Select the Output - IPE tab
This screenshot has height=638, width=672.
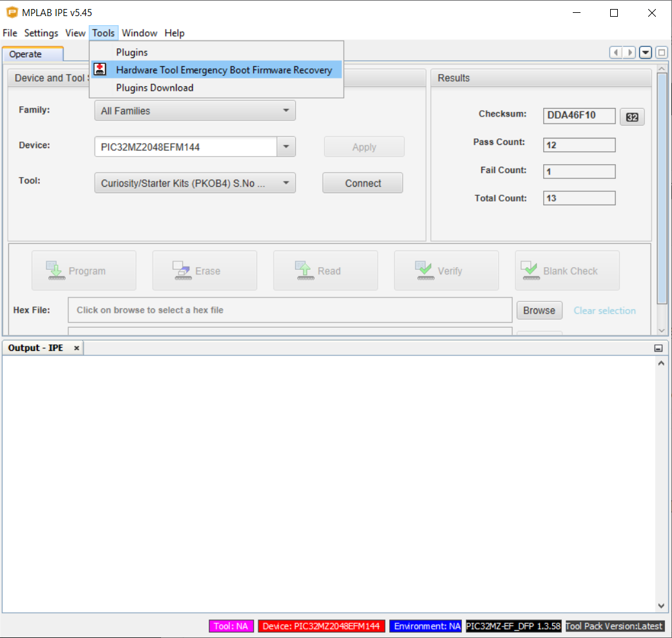(x=35, y=348)
